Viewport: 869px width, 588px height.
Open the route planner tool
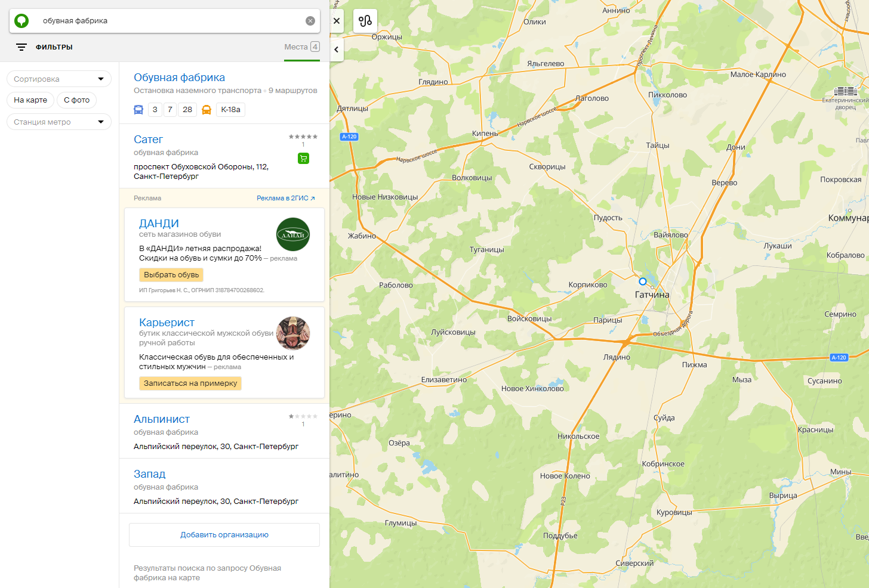click(x=365, y=21)
